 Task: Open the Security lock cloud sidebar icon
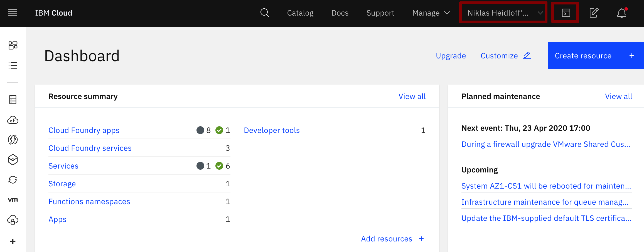13,220
